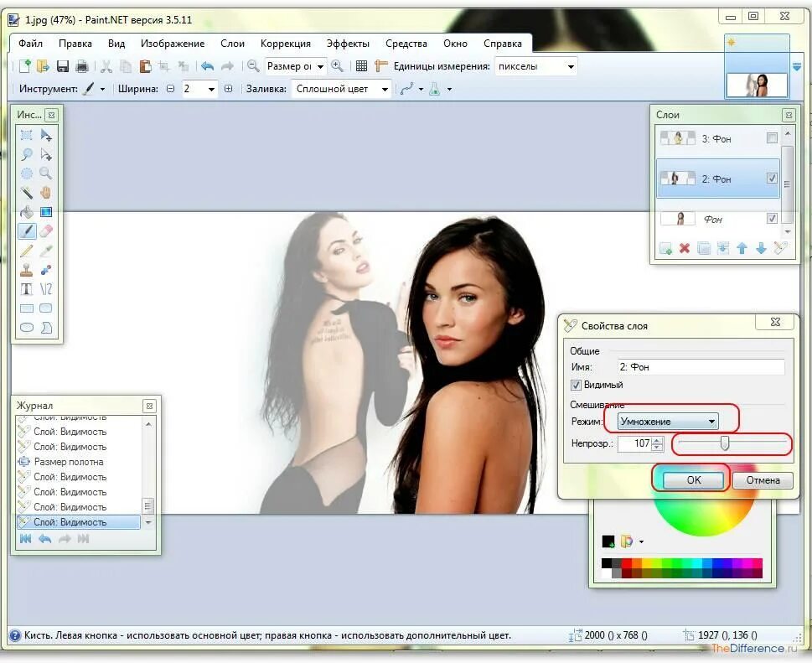Select the Eraser tool
The image size is (812, 663).
(46, 231)
